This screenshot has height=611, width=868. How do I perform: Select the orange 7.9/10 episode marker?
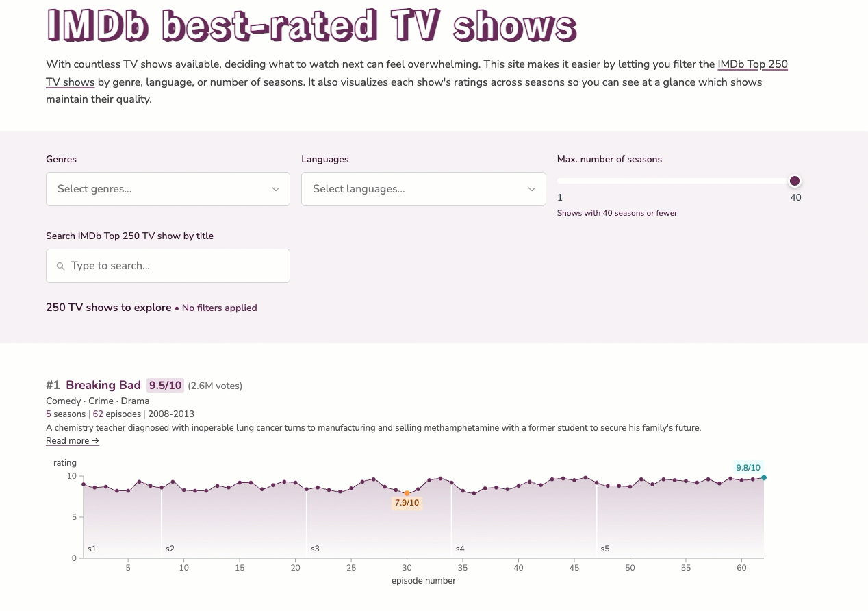[407, 492]
